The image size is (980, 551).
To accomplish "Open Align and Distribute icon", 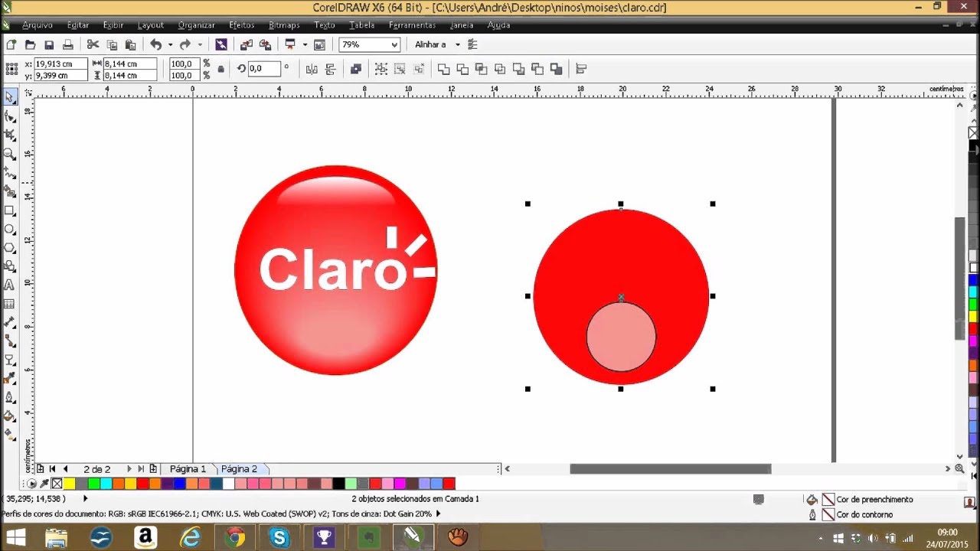I will pyautogui.click(x=581, y=69).
